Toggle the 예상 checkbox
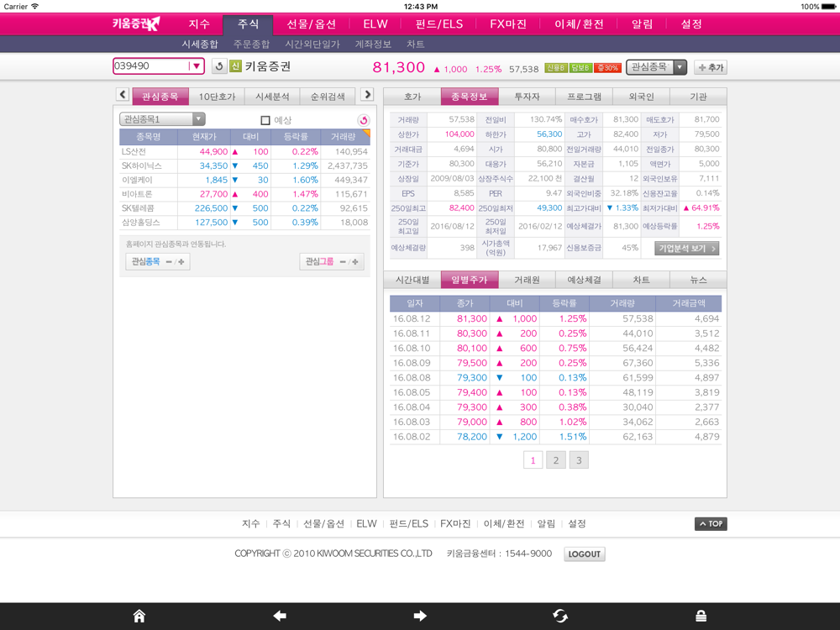 click(x=265, y=120)
